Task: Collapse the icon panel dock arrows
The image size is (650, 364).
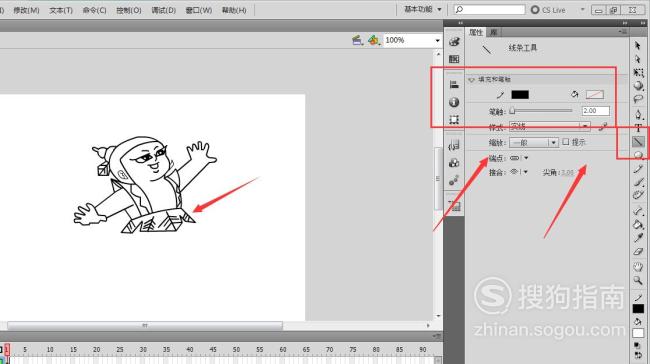Action: (x=460, y=23)
